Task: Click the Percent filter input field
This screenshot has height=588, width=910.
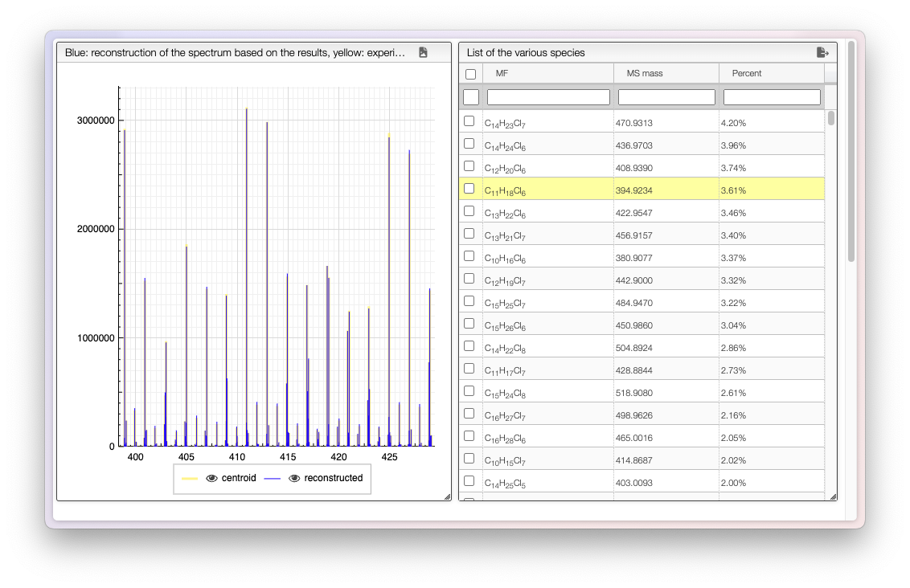Action: coord(772,97)
